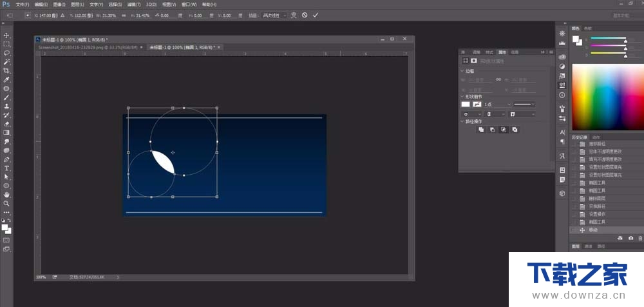Screen dimensions: 644x307
Task: Swap foreground and background colors
Action: [x=9, y=221]
